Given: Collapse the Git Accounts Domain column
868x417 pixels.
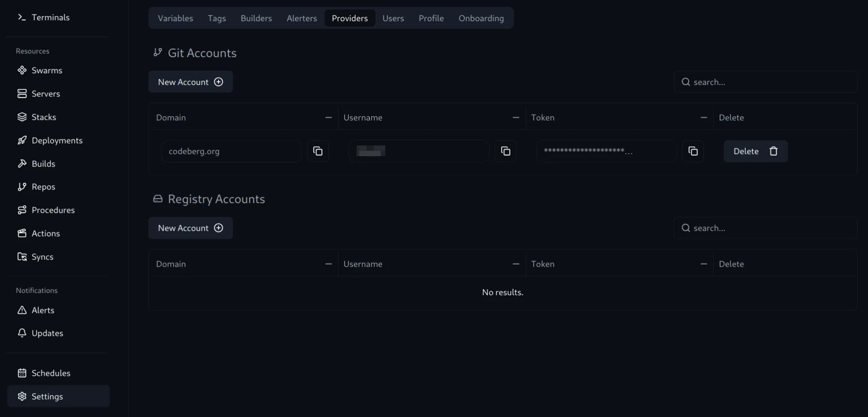Looking at the screenshot, I should click(x=329, y=117).
